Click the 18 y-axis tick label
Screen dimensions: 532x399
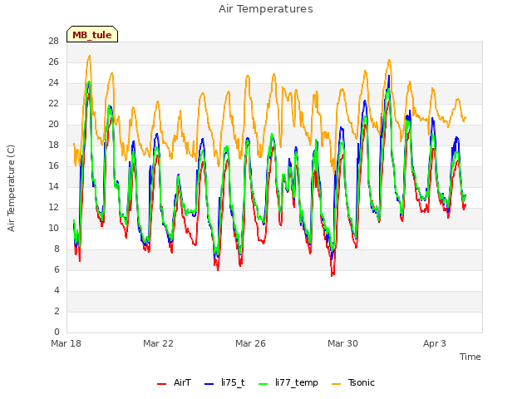point(53,145)
